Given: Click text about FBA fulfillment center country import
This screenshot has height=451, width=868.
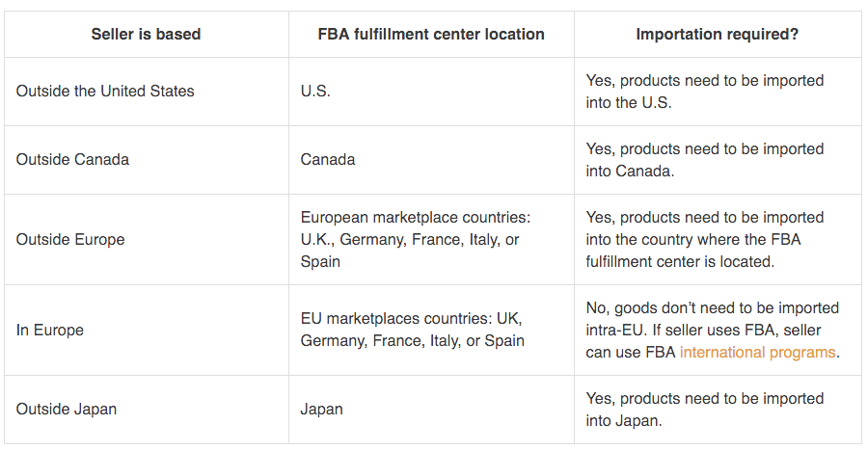Looking at the screenshot, I should [704, 240].
